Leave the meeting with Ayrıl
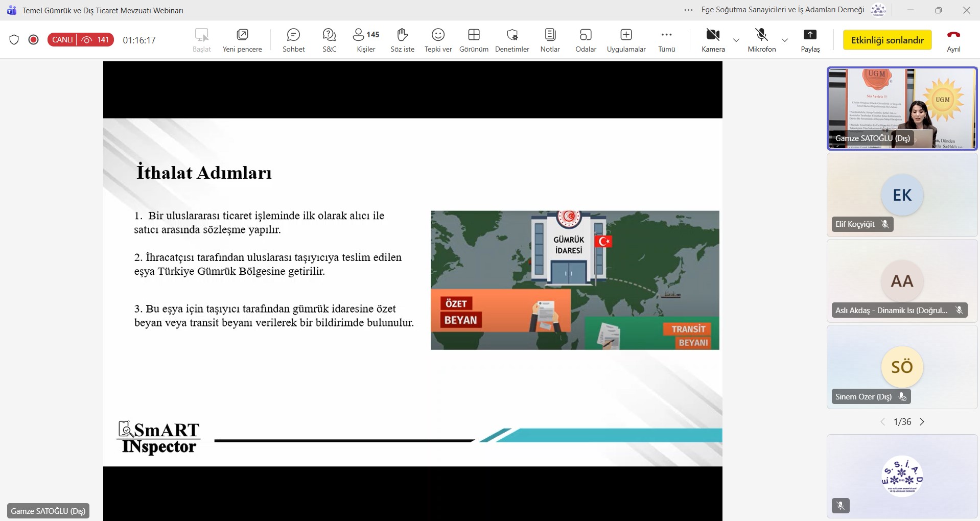Screen dimensions: 980x521 coord(953,40)
